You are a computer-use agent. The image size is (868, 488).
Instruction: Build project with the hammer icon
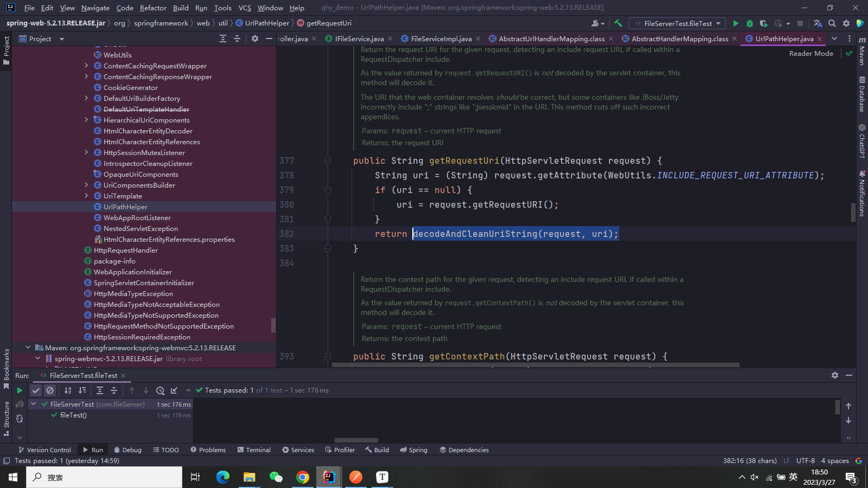pos(618,23)
